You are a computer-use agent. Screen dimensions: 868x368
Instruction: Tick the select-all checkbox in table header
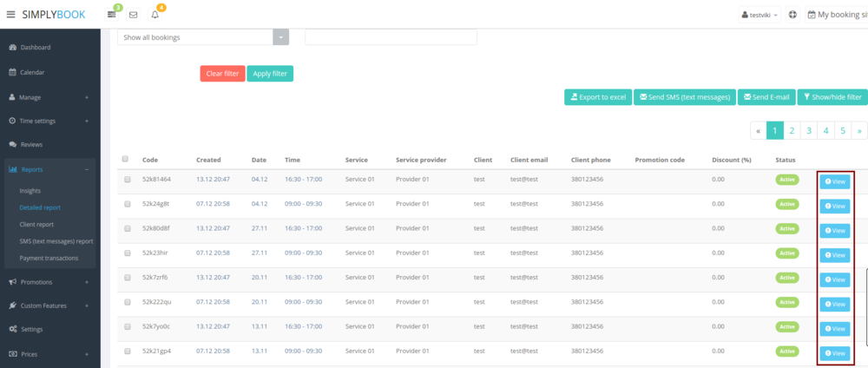[x=126, y=160]
